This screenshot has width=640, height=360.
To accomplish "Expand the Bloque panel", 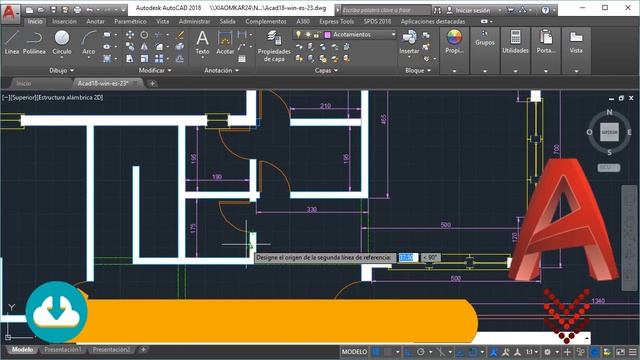I will click(418, 70).
